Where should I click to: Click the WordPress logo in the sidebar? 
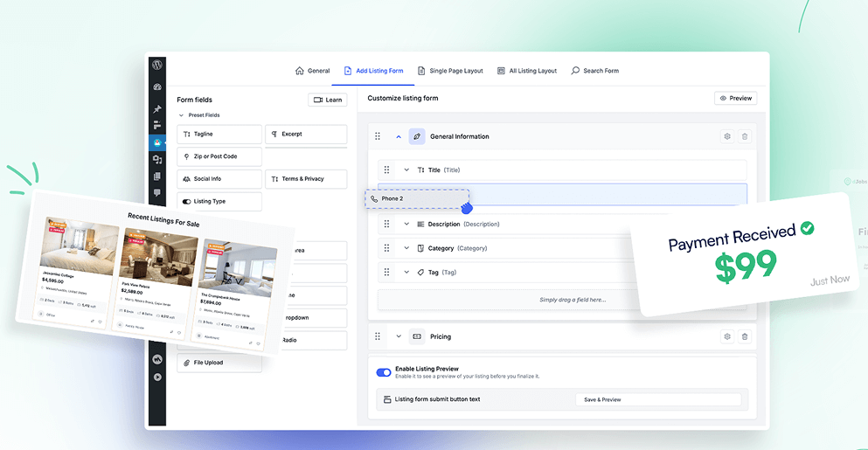pyautogui.click(x=157, y=65)
